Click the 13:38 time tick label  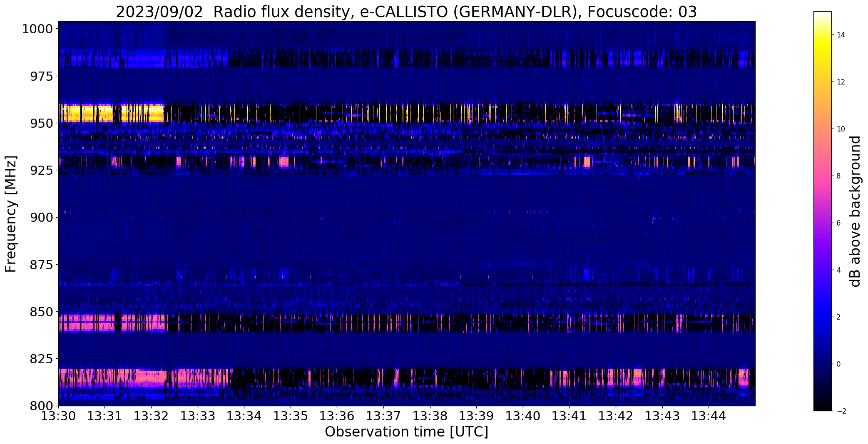[430, 416]
